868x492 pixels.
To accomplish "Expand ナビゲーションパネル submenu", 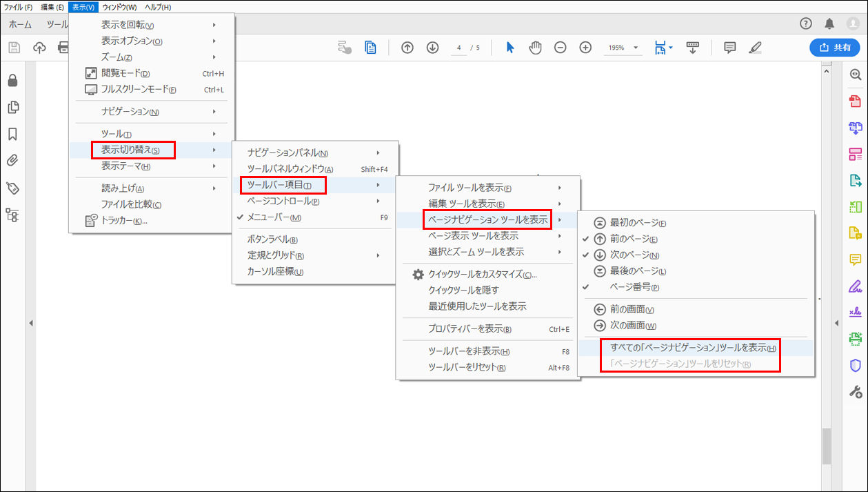I will point(315,152).
